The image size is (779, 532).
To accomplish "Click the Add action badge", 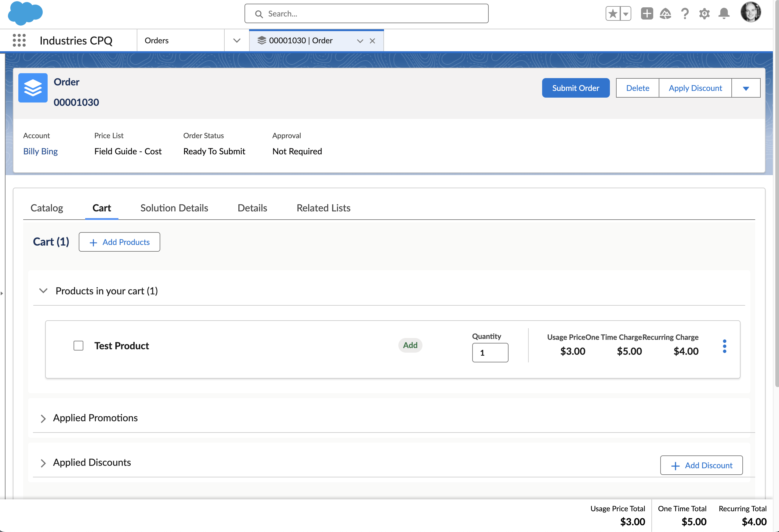I will click(410, 345).
